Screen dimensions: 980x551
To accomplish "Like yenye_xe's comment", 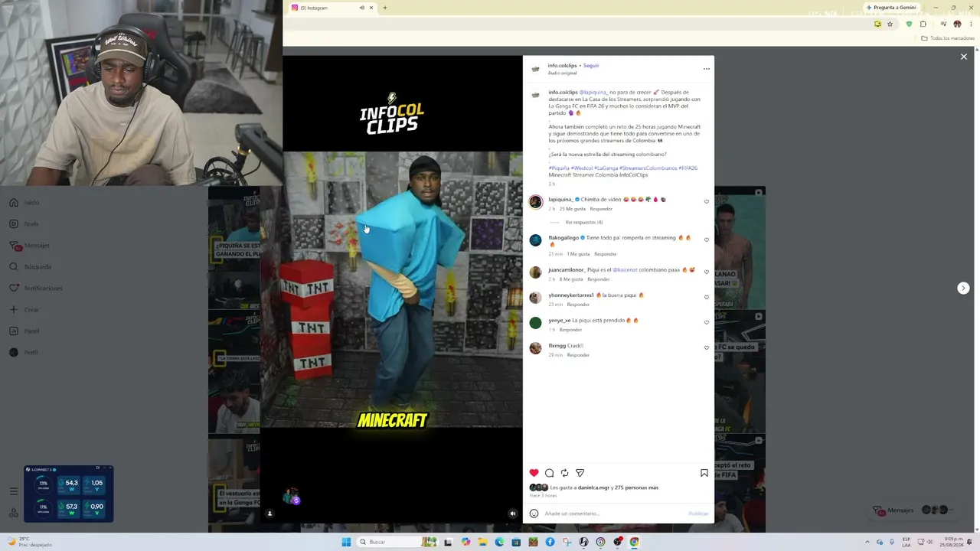I will [x=707, y=322].
